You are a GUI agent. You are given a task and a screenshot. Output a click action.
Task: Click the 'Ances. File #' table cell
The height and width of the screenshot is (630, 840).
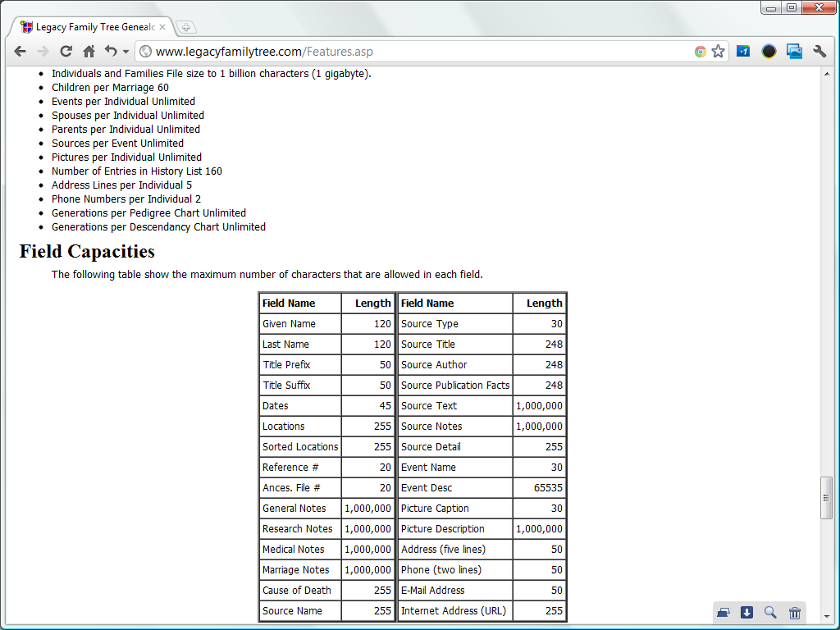[300, 487]
